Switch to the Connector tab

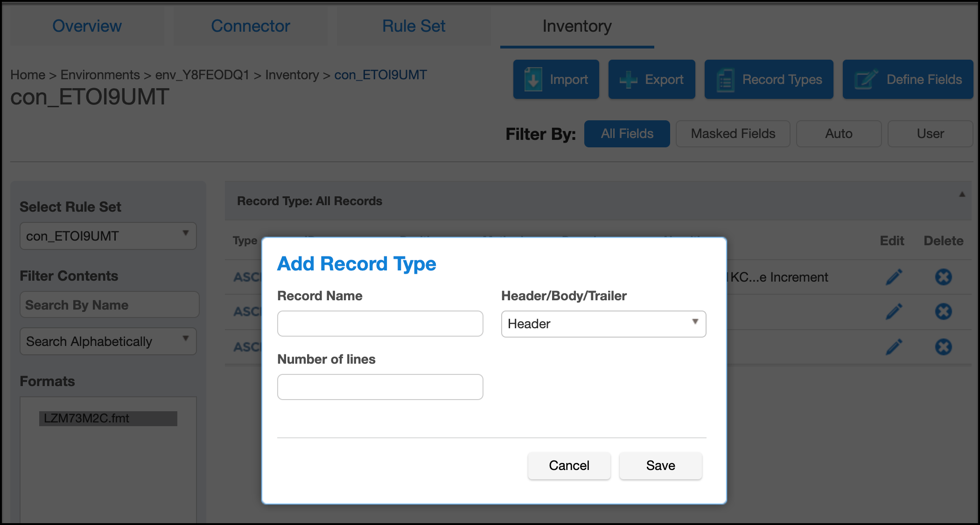pos(250,26)
